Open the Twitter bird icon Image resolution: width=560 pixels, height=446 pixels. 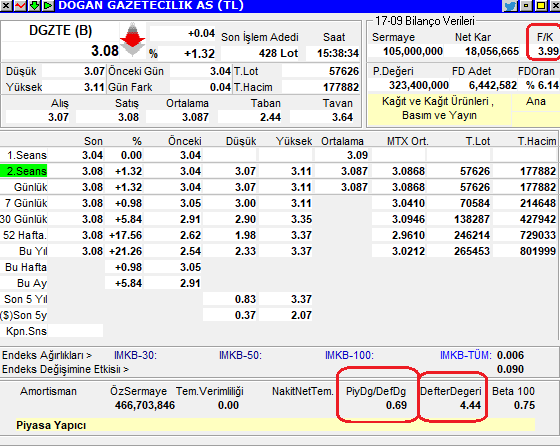tap(510, 5)
